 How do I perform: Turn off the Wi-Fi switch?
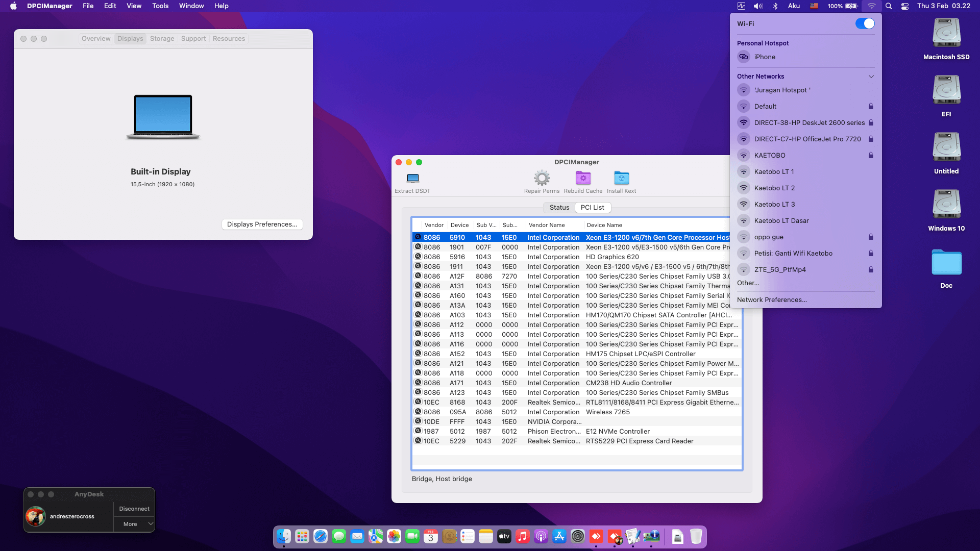tap(865, 23)
